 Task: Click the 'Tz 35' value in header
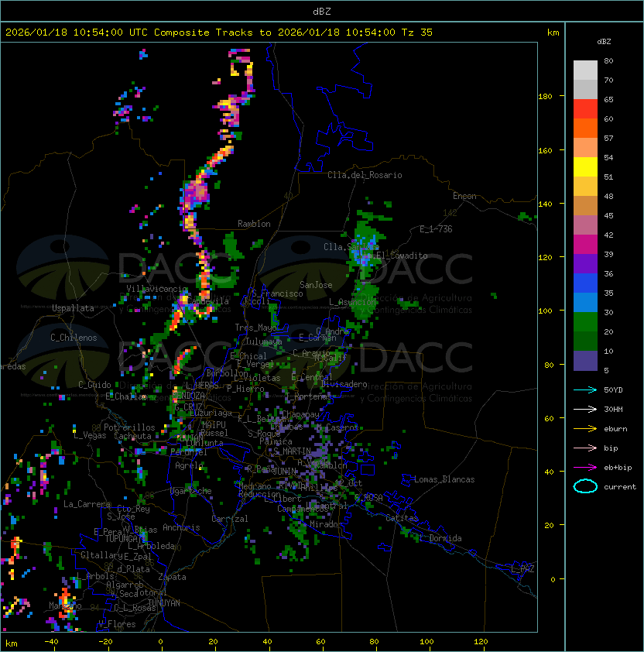coord(417,33)
